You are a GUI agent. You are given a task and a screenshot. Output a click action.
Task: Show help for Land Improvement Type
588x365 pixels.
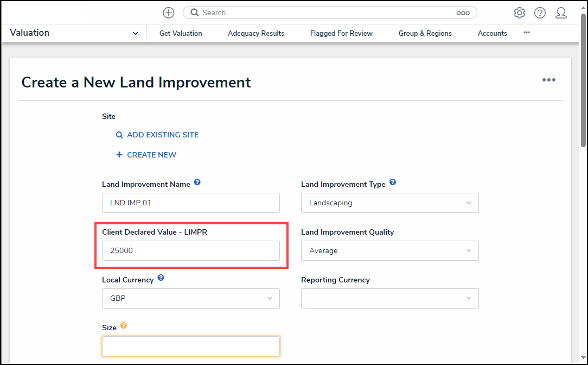coord(393,182)
